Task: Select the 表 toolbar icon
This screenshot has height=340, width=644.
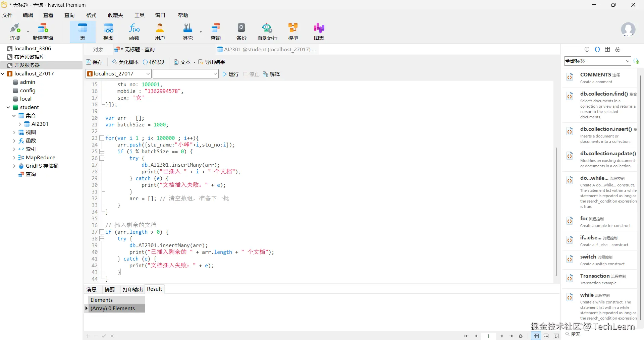Action: tap(83, 32)
